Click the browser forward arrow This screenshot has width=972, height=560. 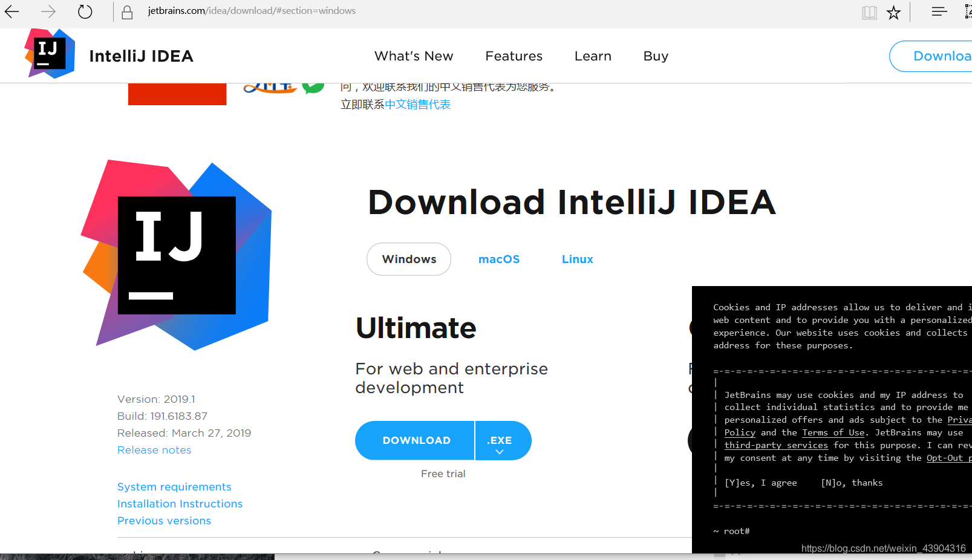[x=48, y=11]
